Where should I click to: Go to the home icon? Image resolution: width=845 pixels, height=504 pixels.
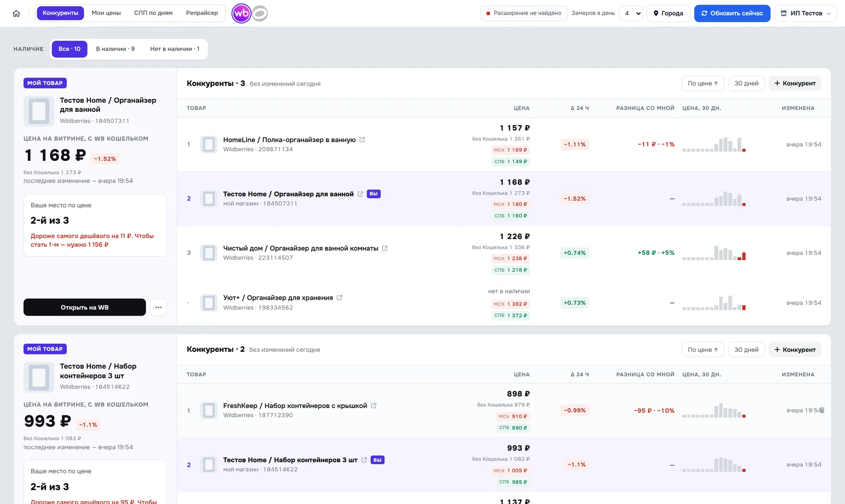[x=16, y=13]
